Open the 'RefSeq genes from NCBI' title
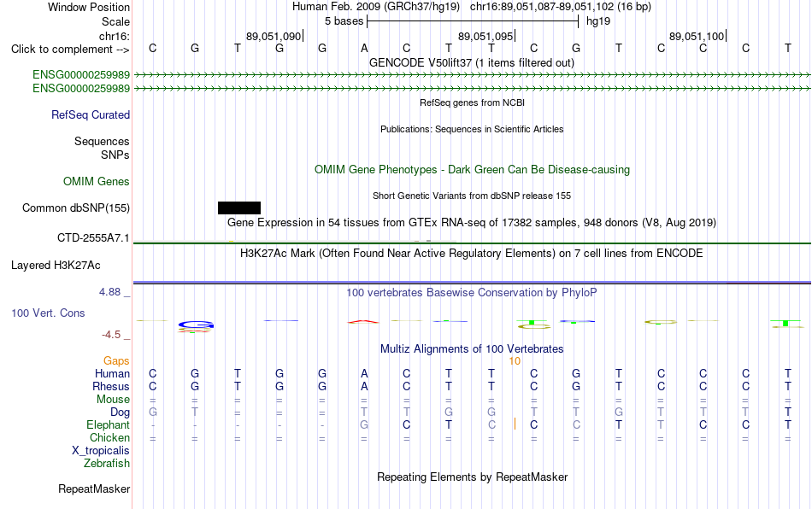Image resolution: width=812 pixels, height=509 pixels. click(x=472, y=102)
